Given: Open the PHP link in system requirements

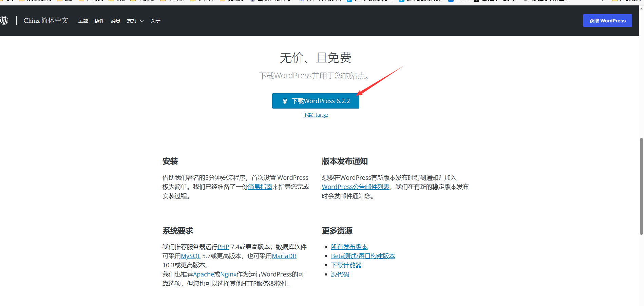Looking at the screenshot, I should pyautogui.click(x=223, y=247).
